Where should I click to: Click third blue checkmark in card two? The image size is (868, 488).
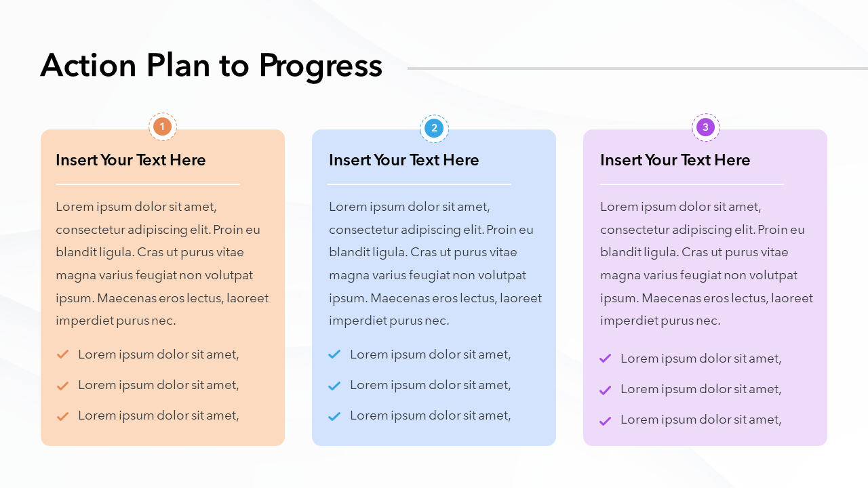(334, 415)
